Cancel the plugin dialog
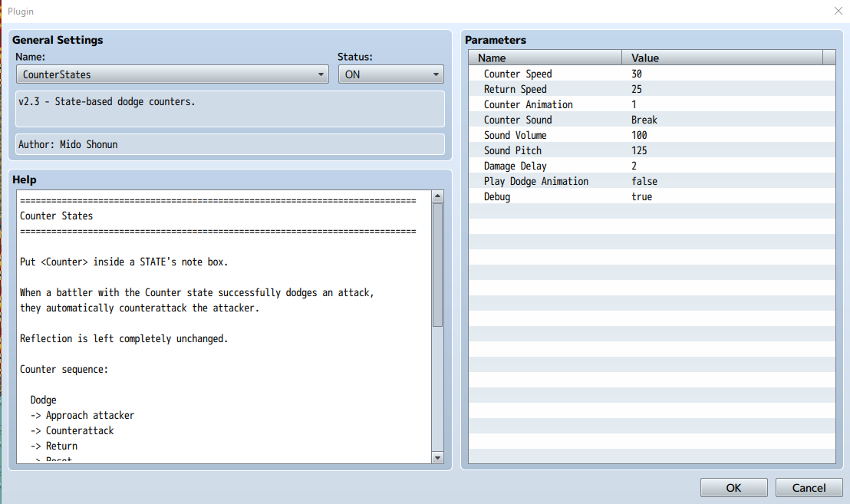The width and height of the screenshot is (850, 504). (809, 488)
